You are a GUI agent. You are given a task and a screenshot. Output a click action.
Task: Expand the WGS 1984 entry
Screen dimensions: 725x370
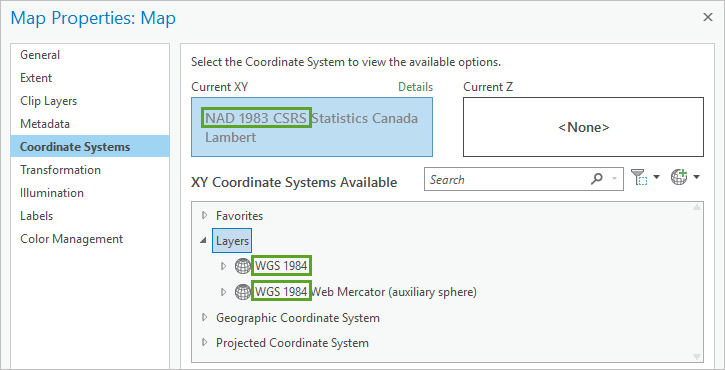224,266
